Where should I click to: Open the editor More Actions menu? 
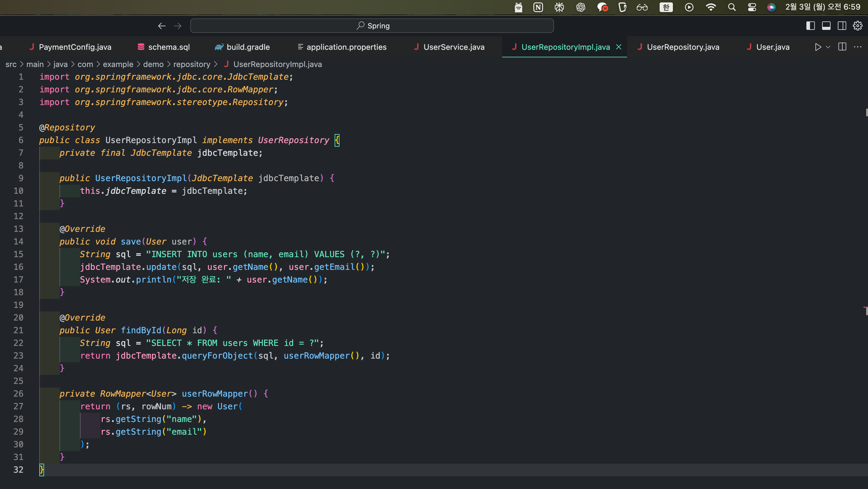point(857,47)
